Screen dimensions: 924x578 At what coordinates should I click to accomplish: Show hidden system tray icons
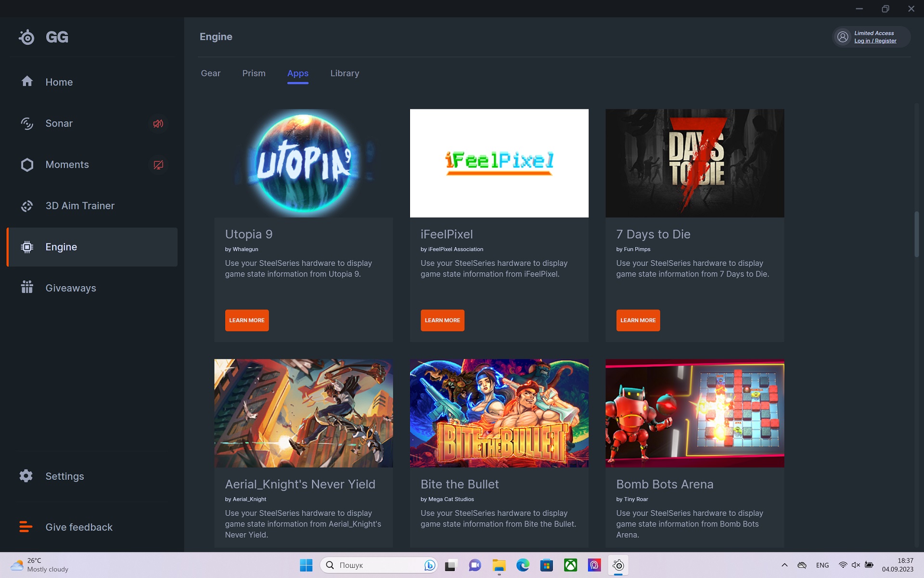tap(784, 565)
